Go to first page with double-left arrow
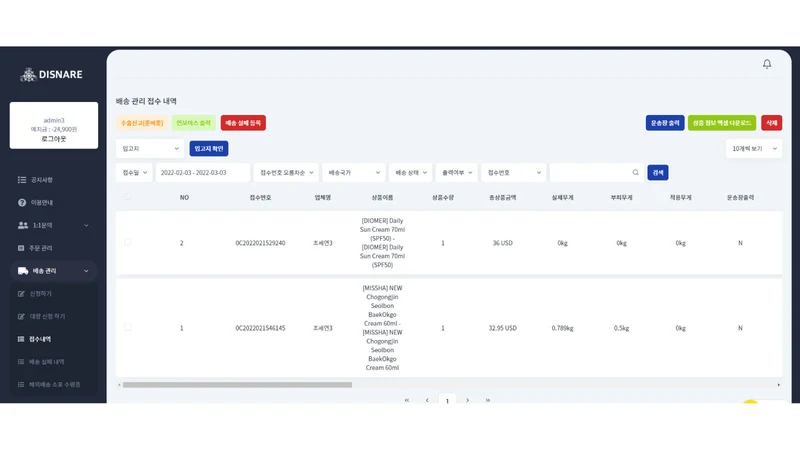Viewport: 800px width, 450px height. coord(407,401)
